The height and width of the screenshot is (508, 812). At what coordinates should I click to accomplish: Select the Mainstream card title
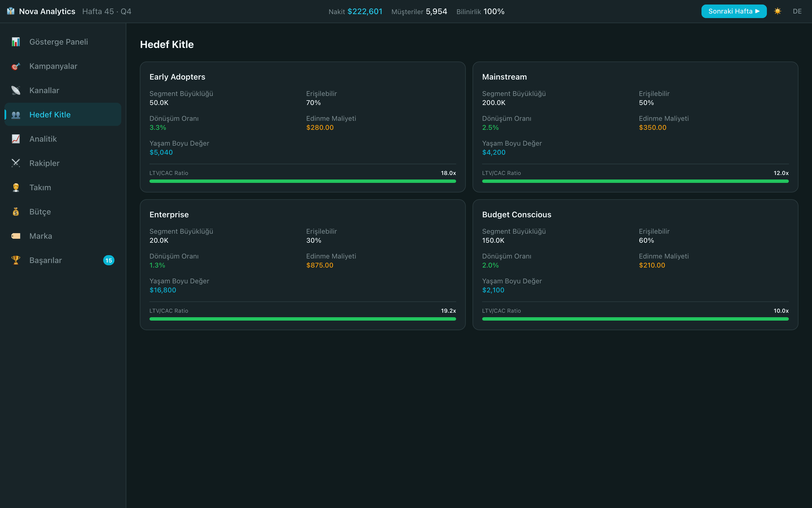click(504, 77)
